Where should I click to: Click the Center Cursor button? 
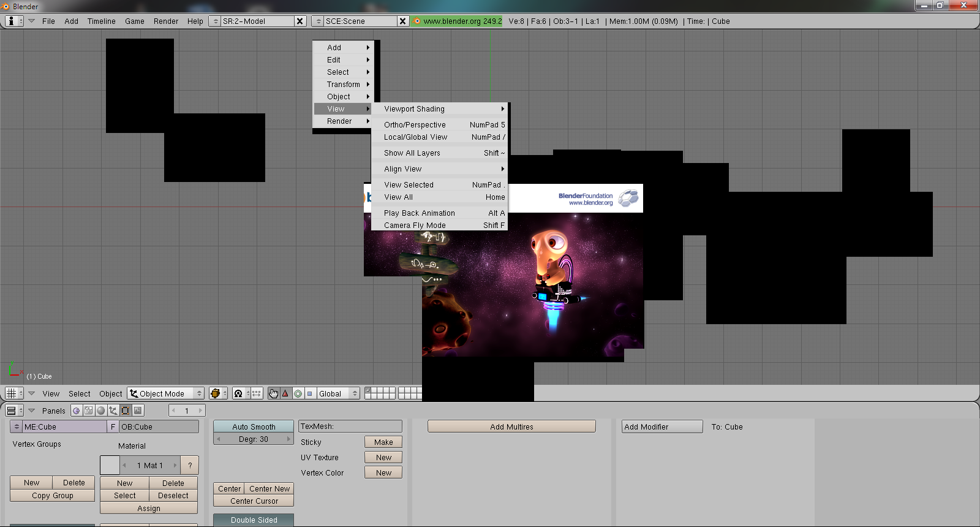click(x=254, y=501)
